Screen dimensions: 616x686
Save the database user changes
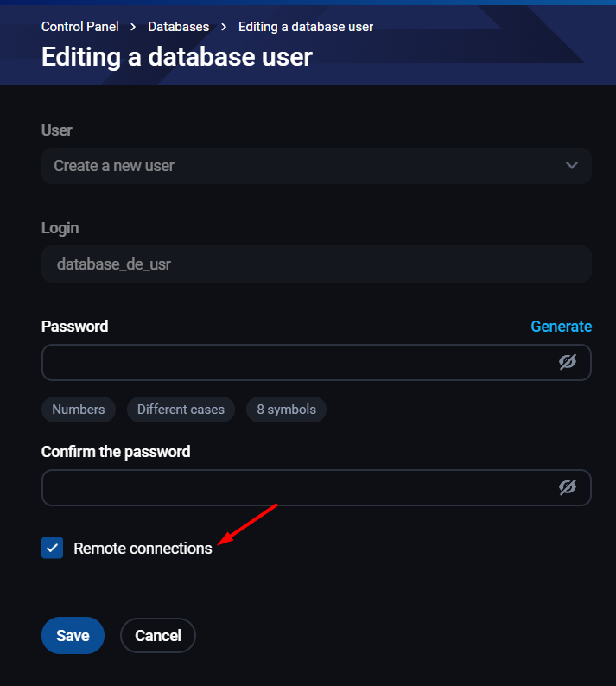click(x=73, y=635)
